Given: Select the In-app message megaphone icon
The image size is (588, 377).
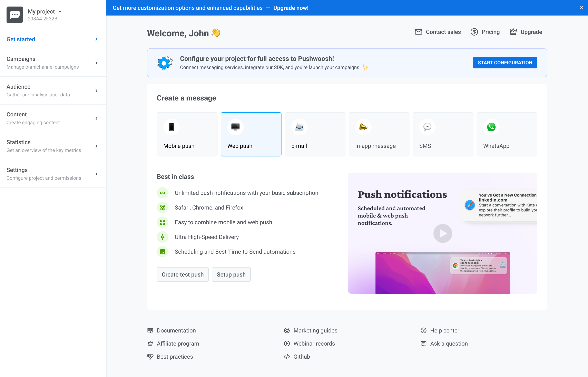Looking at the screenshot, I should [x=363, y=127].
